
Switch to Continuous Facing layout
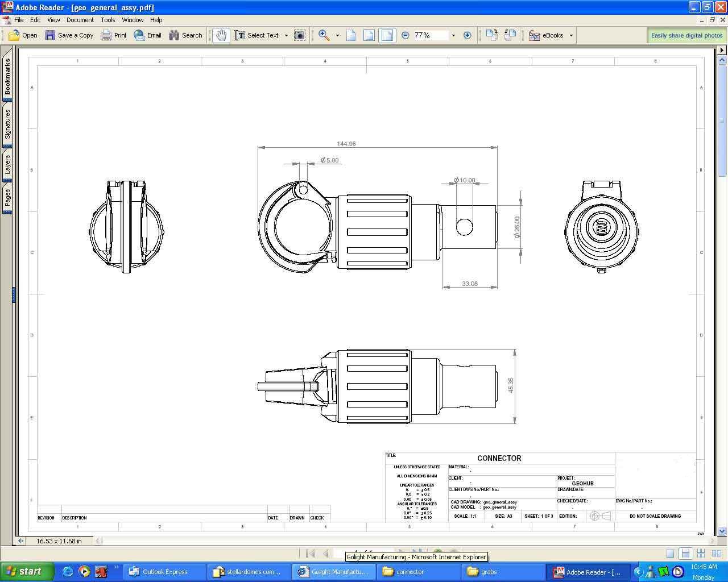[x=701, y=553]
